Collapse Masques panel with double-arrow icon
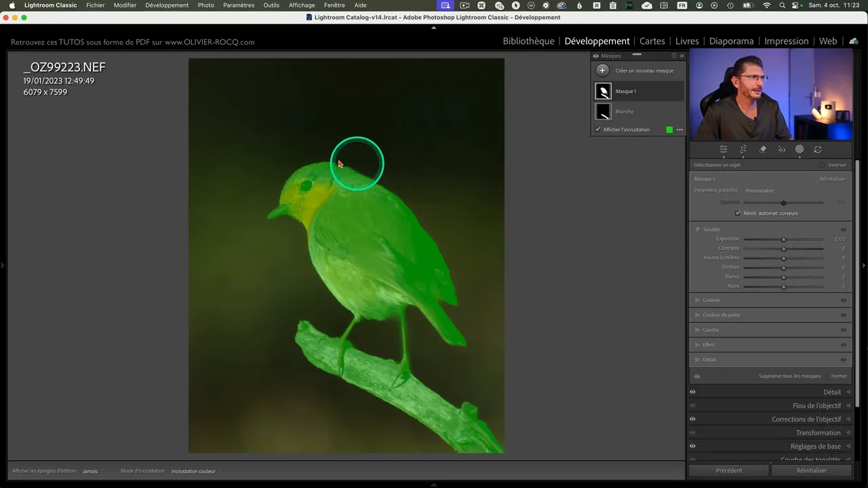Screen dimensions: 868x488 pos(682,56)
